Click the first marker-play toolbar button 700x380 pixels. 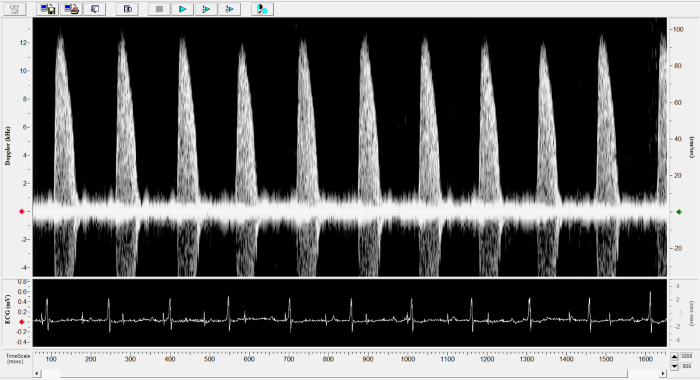(x=206, y=9)
